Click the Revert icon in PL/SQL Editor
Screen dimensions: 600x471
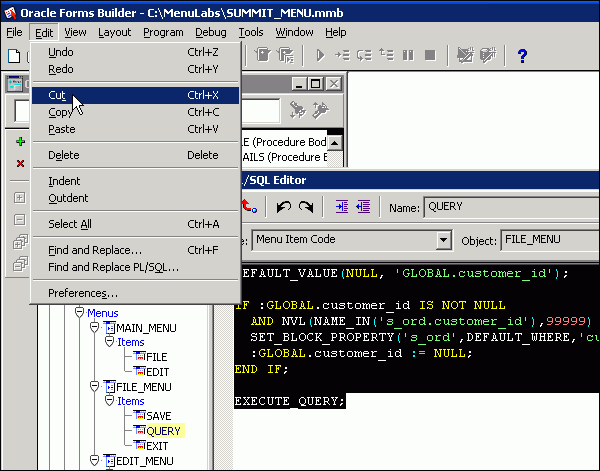pyautogui.click(x=249, y=207)
